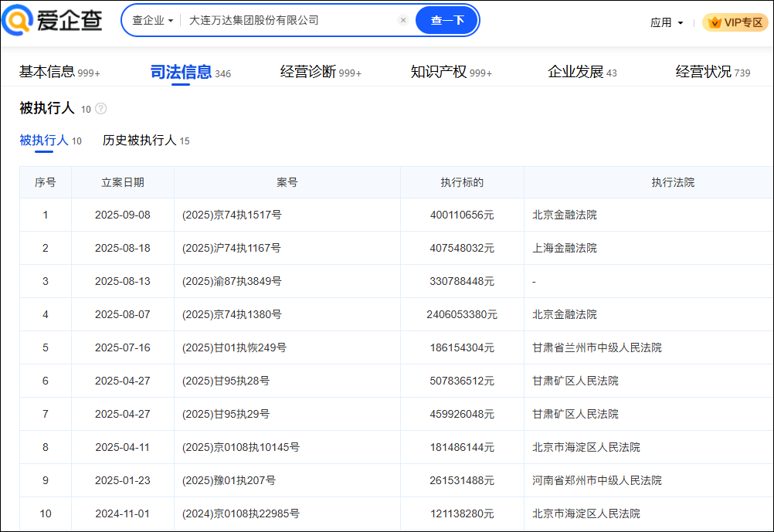Click the 爱企查 logo icon
Image resolution: width=774 pixels, height=532 pixels.
[17, 20]
